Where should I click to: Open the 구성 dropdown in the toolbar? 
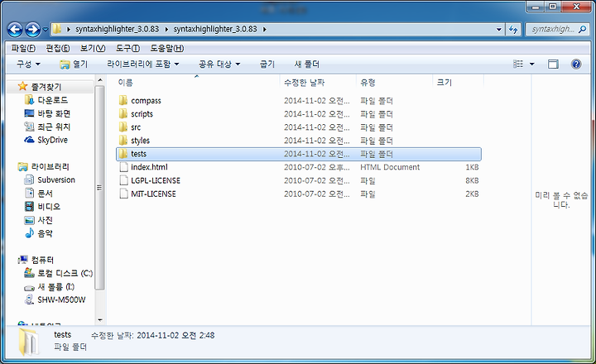click(28, 64)
